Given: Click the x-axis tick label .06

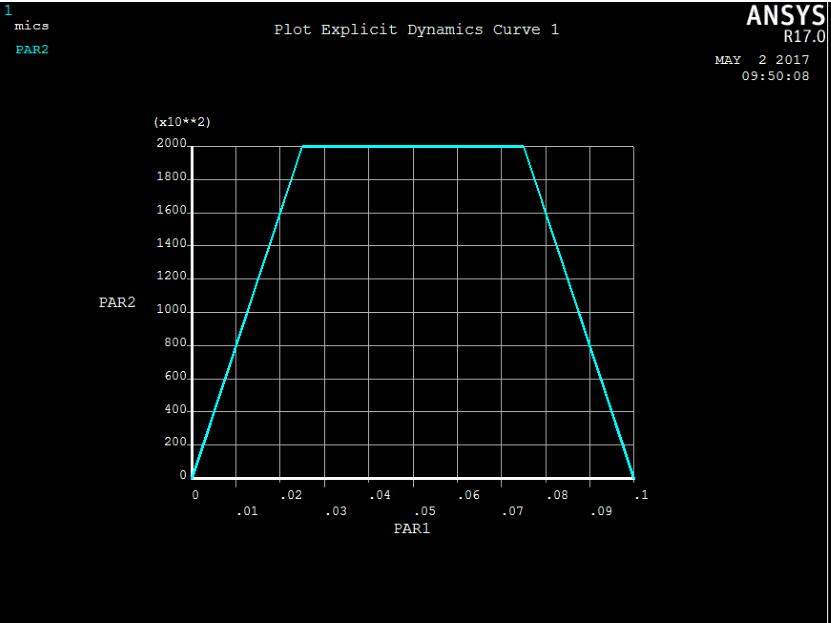Looking at the screenshot, I should (x=469, y=495).
